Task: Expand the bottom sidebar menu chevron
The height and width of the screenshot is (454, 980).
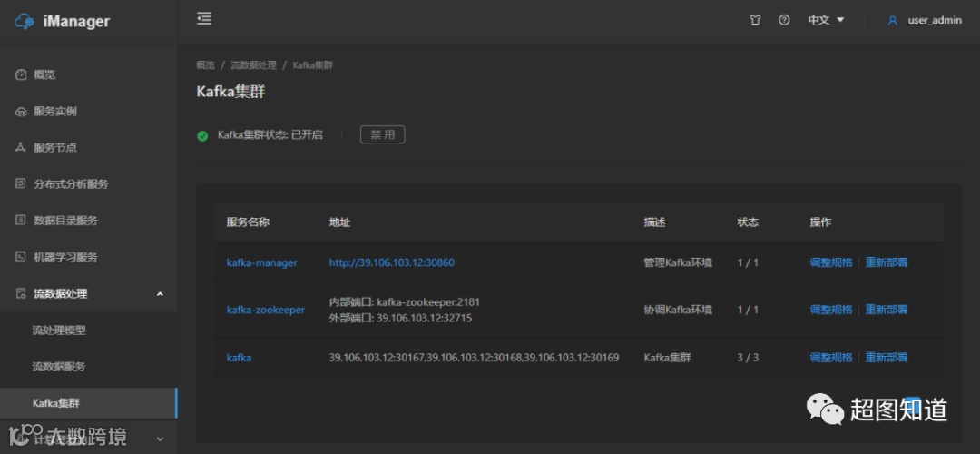Action: click(160, 439)
